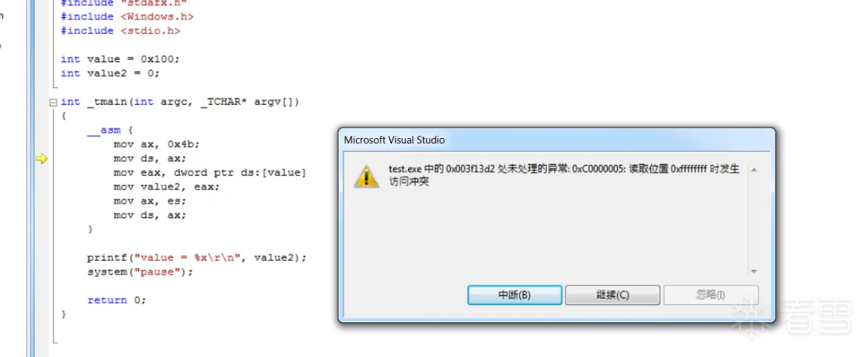
Task: Place cursor on line 'mov ds, ax;' at arrow
Action: click(150, 159)
